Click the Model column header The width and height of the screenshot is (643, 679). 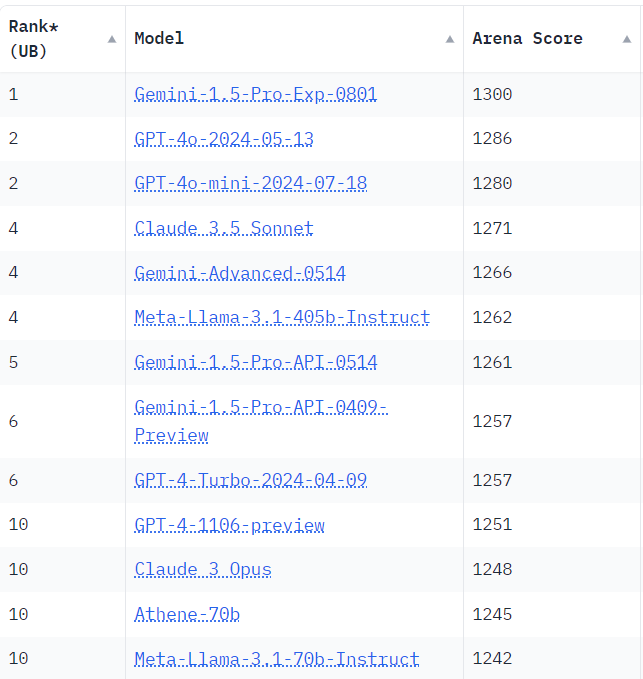coord(294,39)
